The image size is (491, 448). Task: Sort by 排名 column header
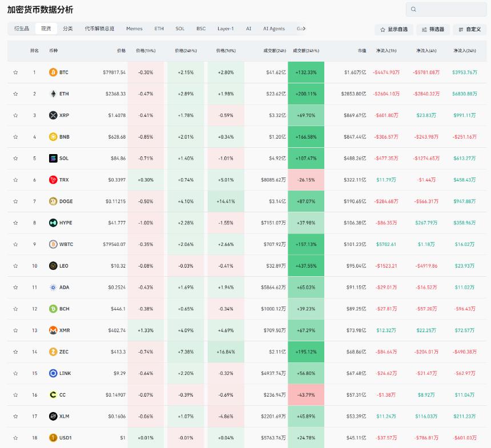point(34,50)
